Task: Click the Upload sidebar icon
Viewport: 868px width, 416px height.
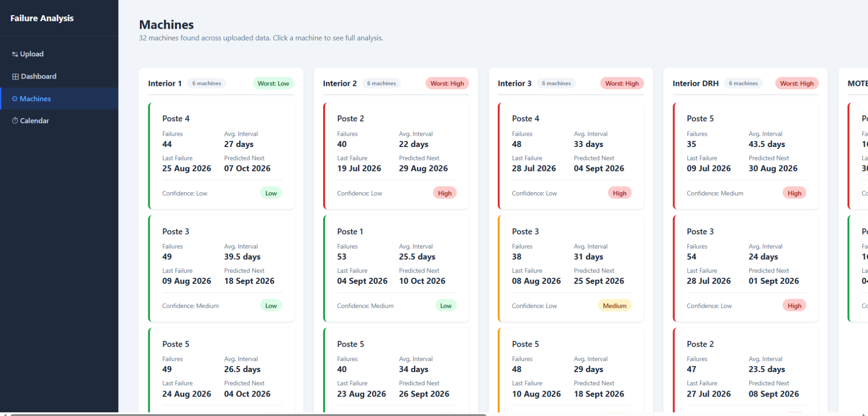Action: pos(15,54)
